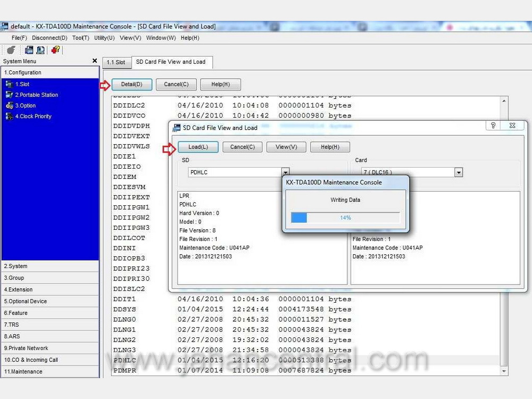Viewport: 532px width, 399px height.
Task: Select the 4.Clock Priority icon
Action: click(x=9, y=116)
